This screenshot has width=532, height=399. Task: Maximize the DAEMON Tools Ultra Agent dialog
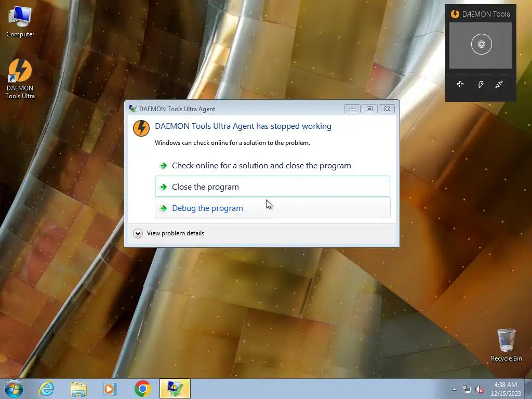click(x=369, y=109)
